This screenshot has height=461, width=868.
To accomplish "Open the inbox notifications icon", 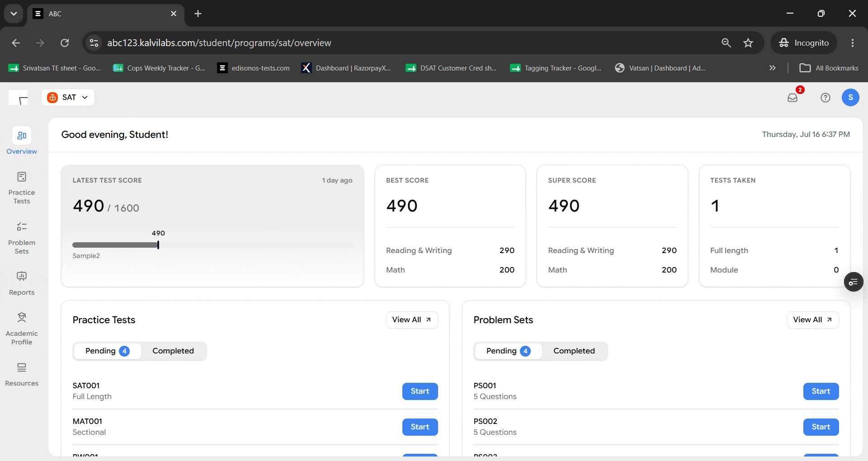I will click(793, 97).
